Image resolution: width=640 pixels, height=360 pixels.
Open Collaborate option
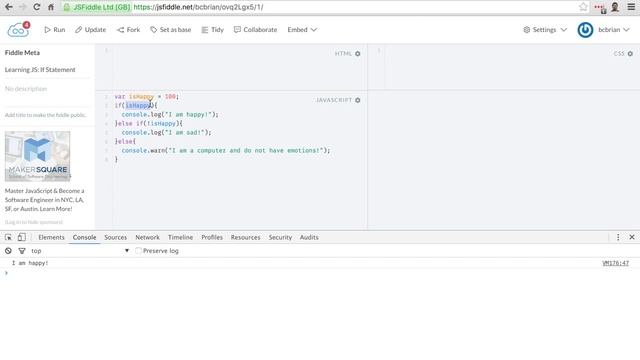(x=256, y=30)
